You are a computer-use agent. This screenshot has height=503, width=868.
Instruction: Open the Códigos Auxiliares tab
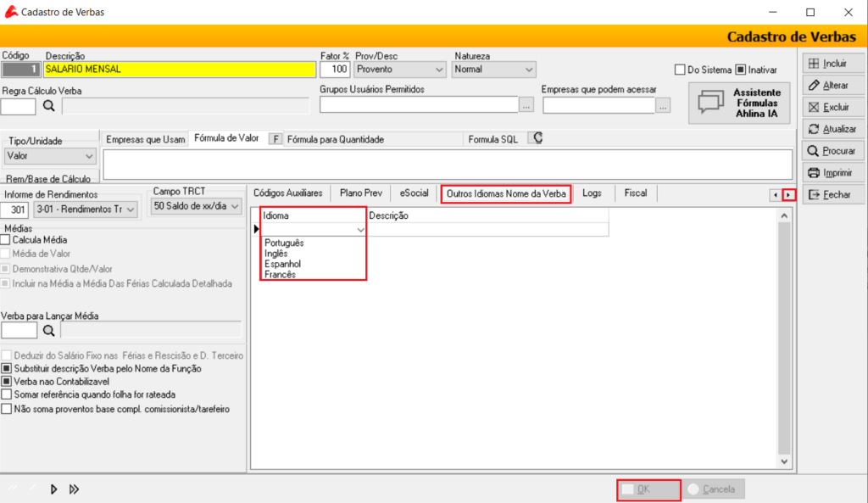(x=288, y=193)
